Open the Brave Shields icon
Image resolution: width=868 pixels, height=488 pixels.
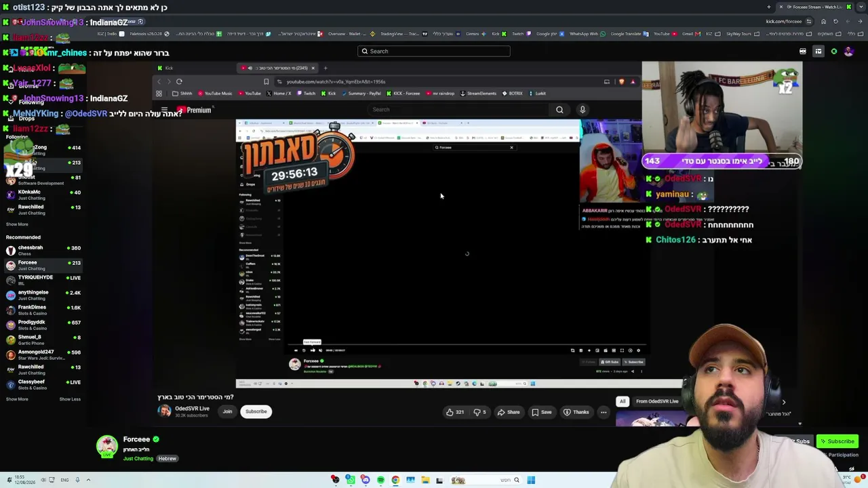coord(621,82)
